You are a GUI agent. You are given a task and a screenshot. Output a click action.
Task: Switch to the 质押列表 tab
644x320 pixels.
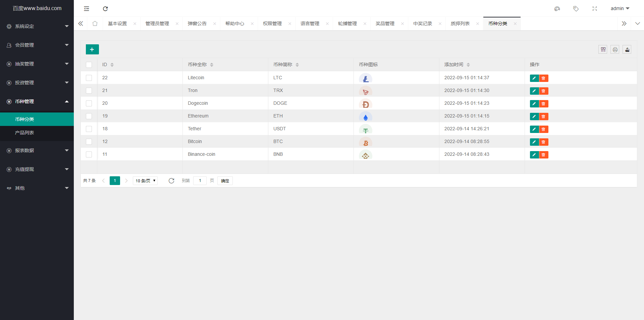coord(460,24)
